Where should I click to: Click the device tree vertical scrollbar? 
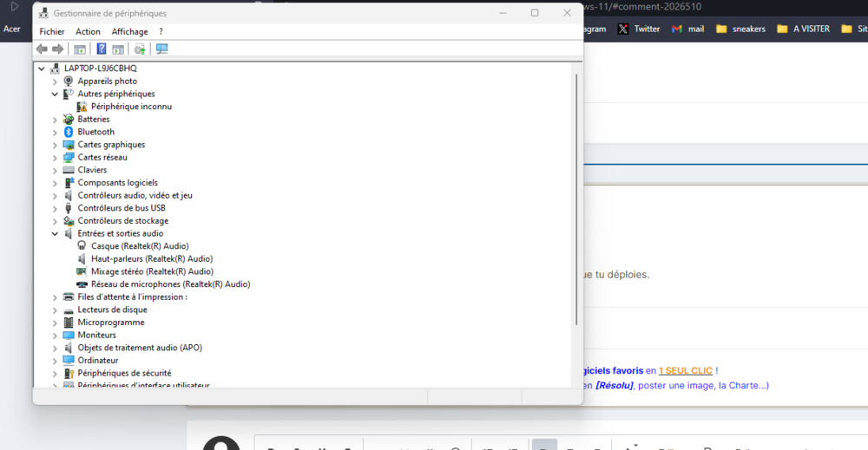pos(576,199)
